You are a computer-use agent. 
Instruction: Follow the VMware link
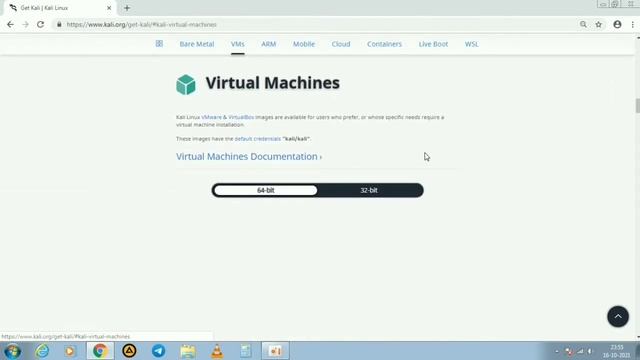211,117
